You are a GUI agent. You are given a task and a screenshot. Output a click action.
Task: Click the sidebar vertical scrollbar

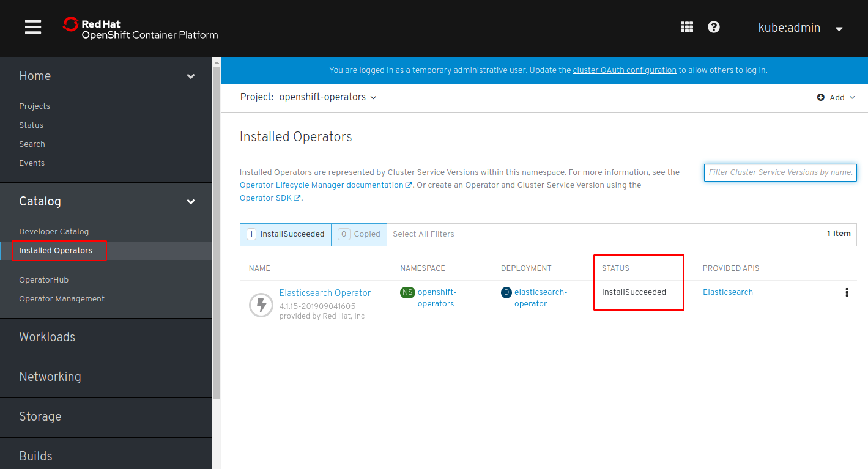click(216, 232)
